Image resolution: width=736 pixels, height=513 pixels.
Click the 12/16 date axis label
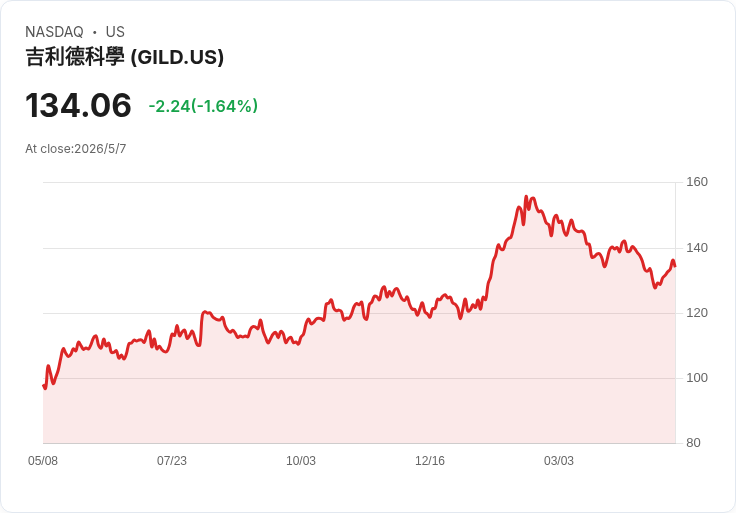coord(429,461)
